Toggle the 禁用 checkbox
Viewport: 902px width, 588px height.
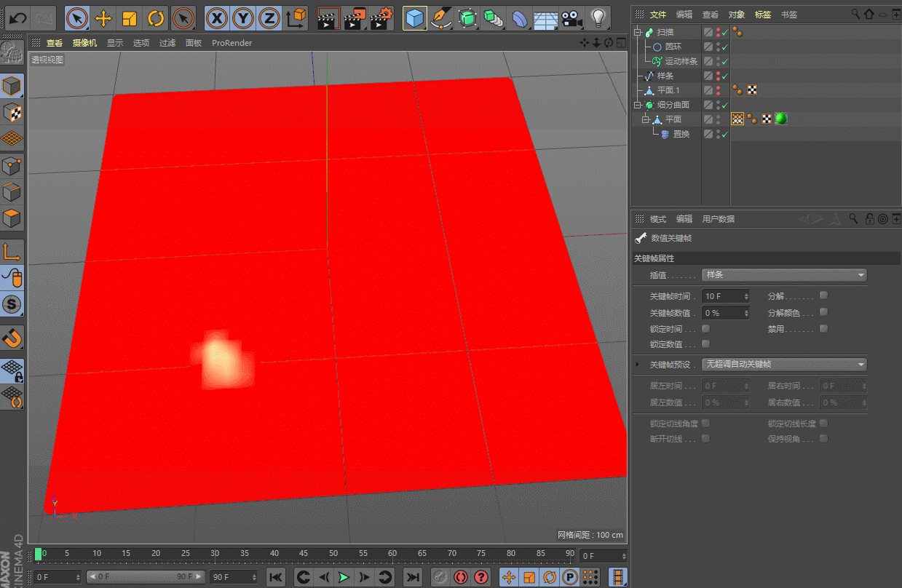click(823, 329)
